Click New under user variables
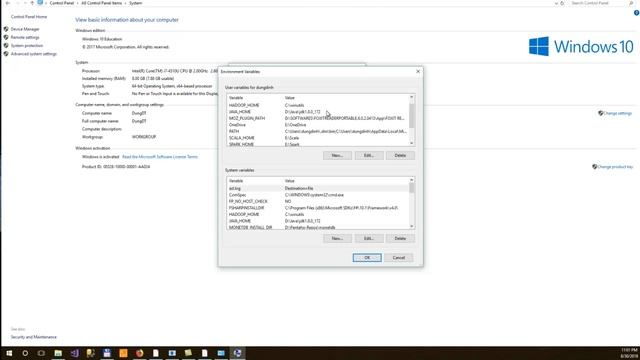This screenshot has height=360, width=640. pos(337,156)
